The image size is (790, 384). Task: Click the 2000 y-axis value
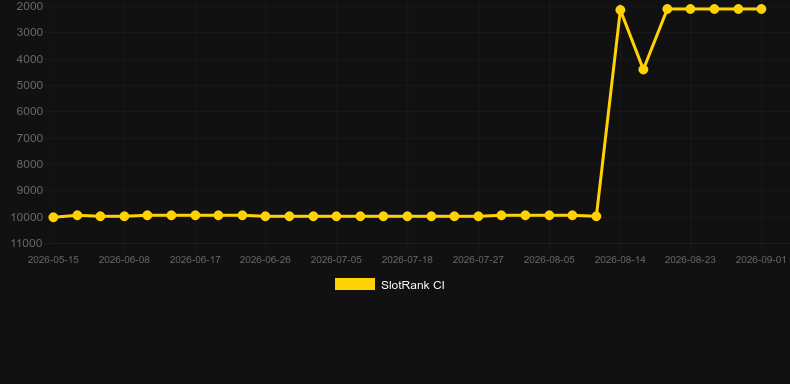point(30,6)
